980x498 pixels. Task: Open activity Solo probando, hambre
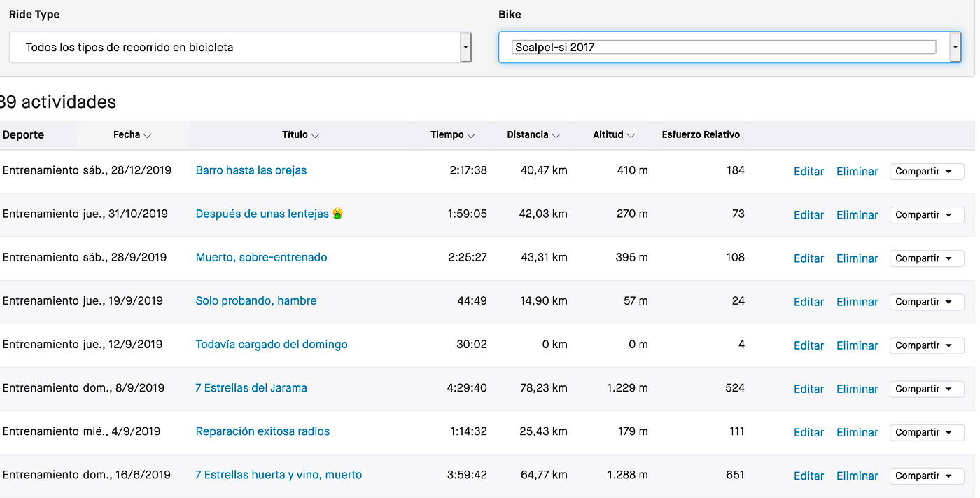click(256, 300)
